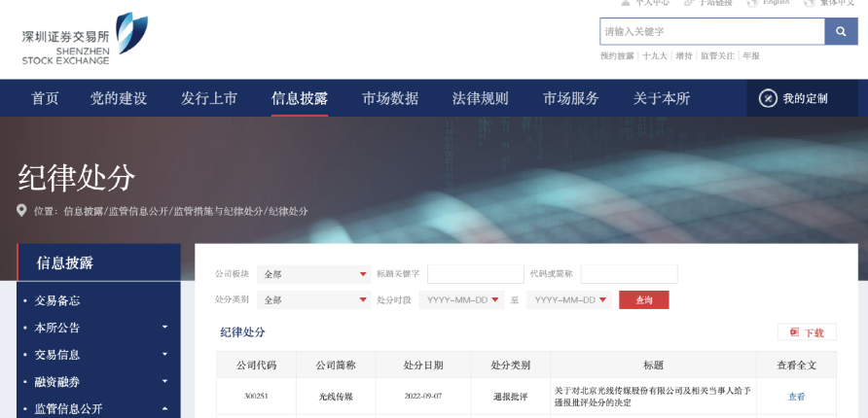The width and height of the screenshot is (868, 418).
Task: Click 监管措施与纪律处分 in the breadcrumb
Action: (x=218, y=211)
